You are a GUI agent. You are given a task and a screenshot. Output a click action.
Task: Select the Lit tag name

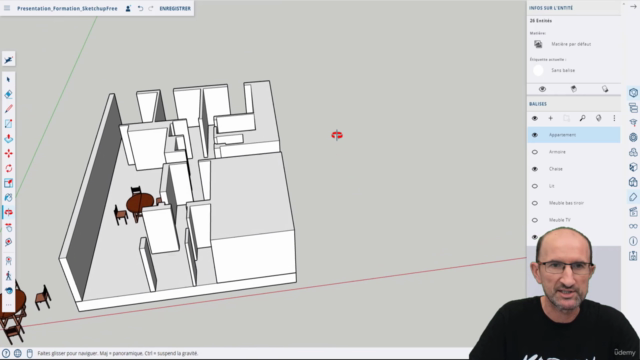tap(551, 186)
